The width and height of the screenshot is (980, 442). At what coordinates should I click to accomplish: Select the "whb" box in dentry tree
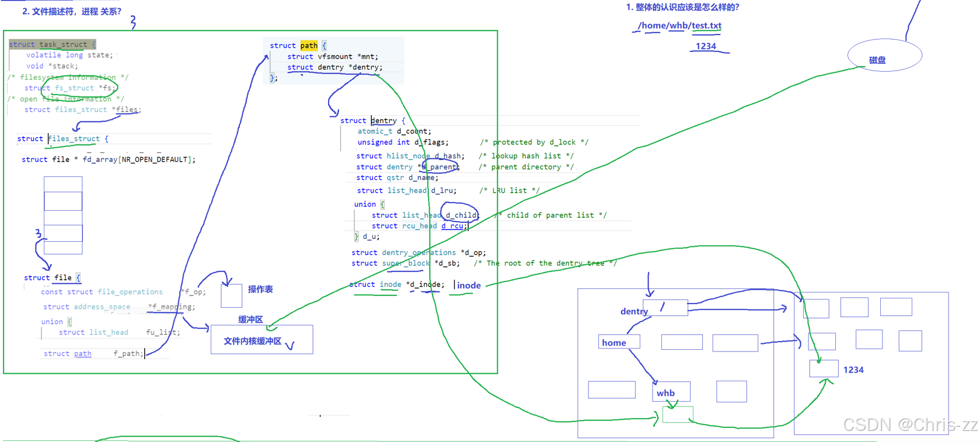click(671, 392)
